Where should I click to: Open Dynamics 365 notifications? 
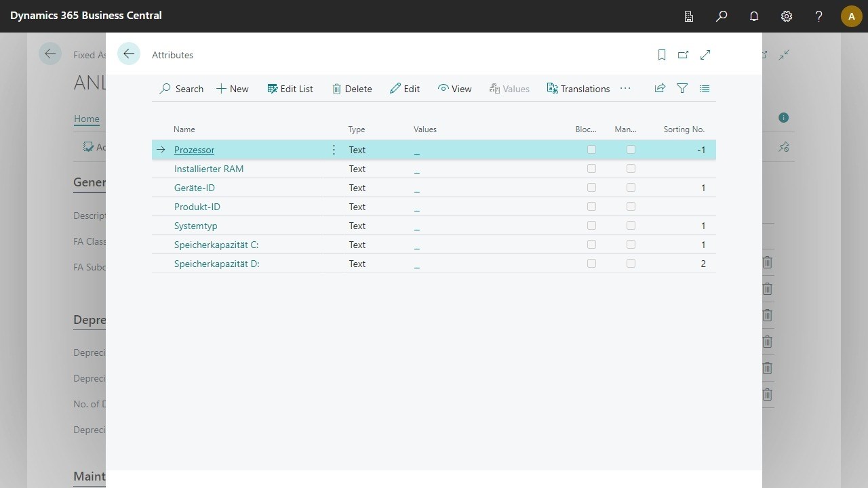pyautogui.click(x=753, y=16)
